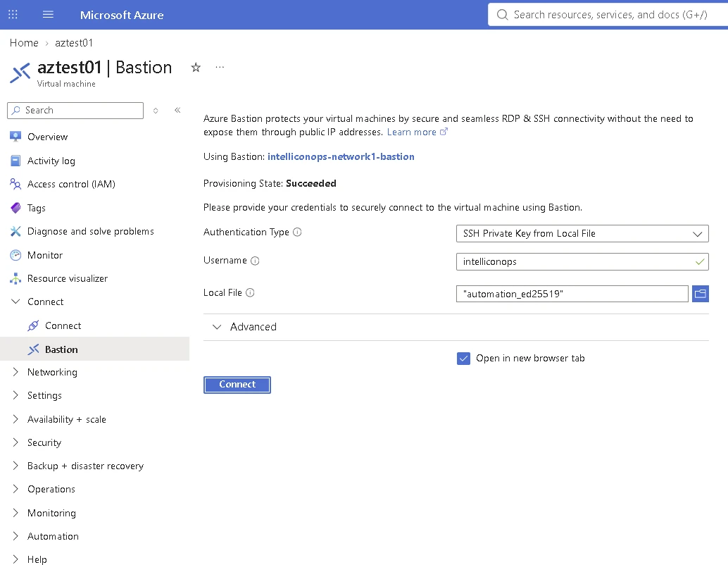Click the green checkmark in Username field
728x565 pixels.
700,262
